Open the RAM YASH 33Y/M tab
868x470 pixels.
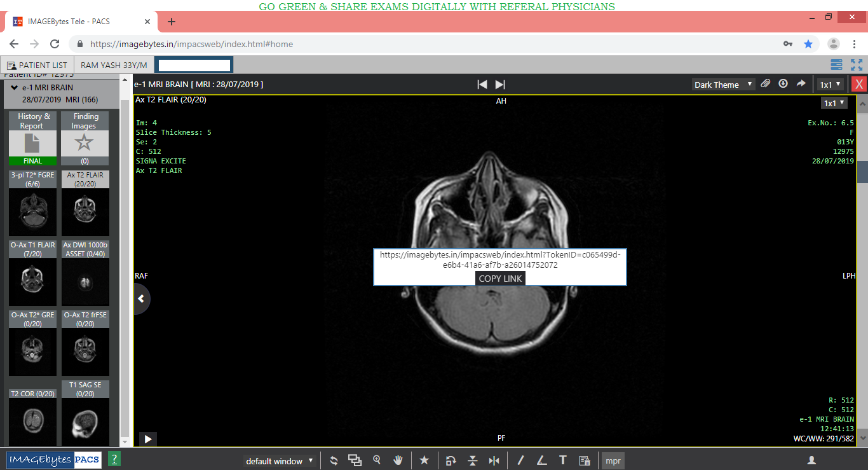coord(114,65)
